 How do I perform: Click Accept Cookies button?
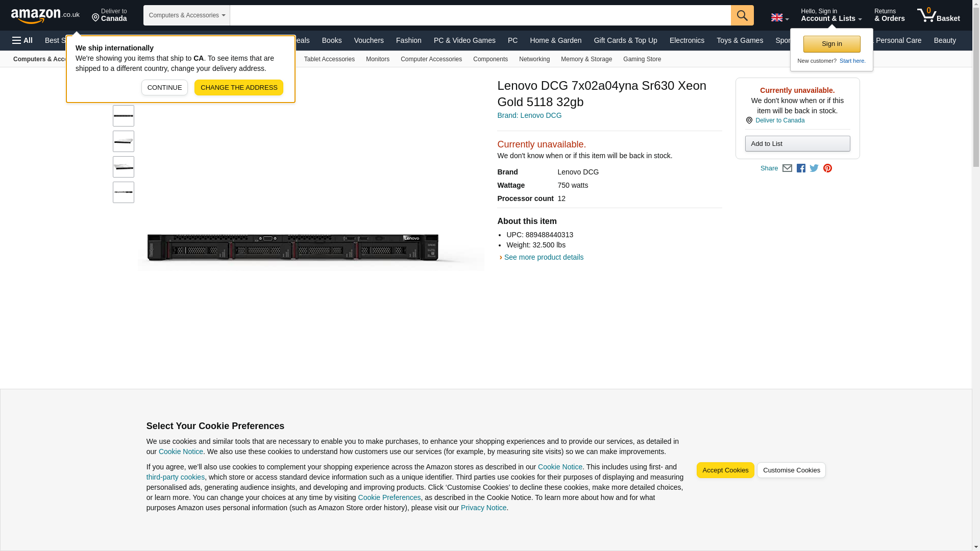tap(725, 470)
